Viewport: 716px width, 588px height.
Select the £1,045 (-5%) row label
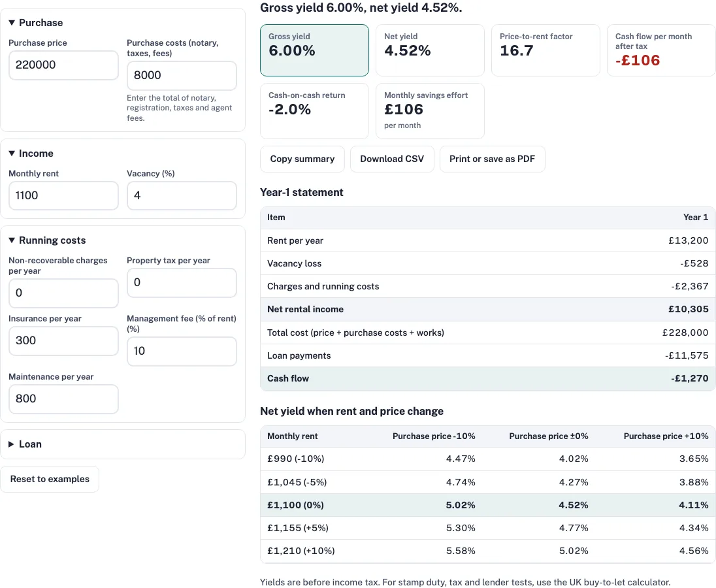(297, 482)
